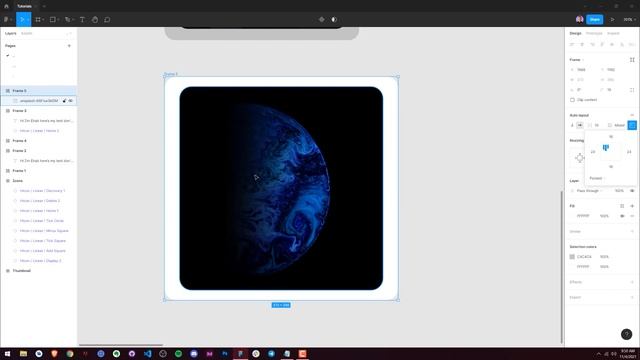The image size is (640, 360).
Task: Select the 'Display 2' icon layer
Action: (38, 260)
